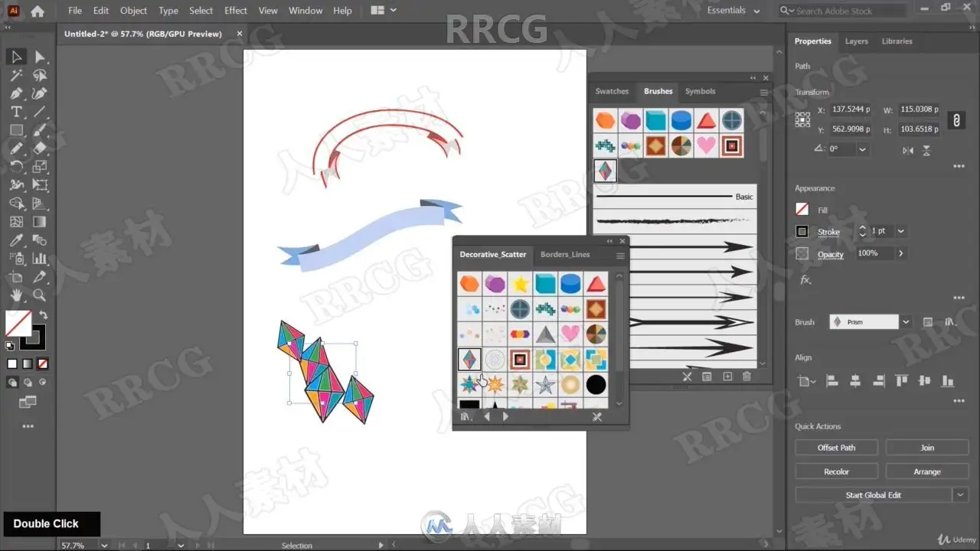Select the Lasso tool
Viewport: 980px width, 551px height.
point(40,75)
